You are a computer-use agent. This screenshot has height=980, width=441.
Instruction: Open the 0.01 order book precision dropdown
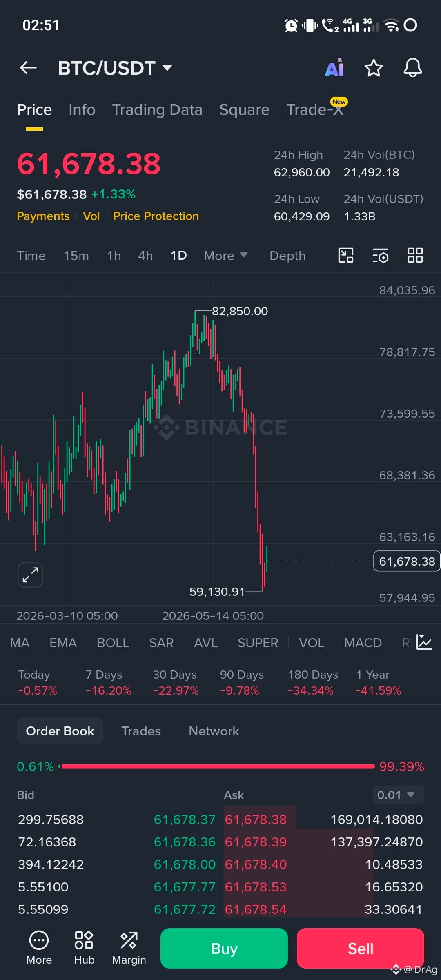(398, 795)
